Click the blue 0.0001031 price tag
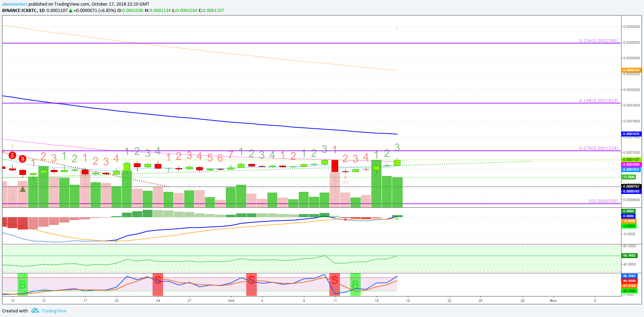The width and height of the screenshot is (644, 317). coord(631,170)
